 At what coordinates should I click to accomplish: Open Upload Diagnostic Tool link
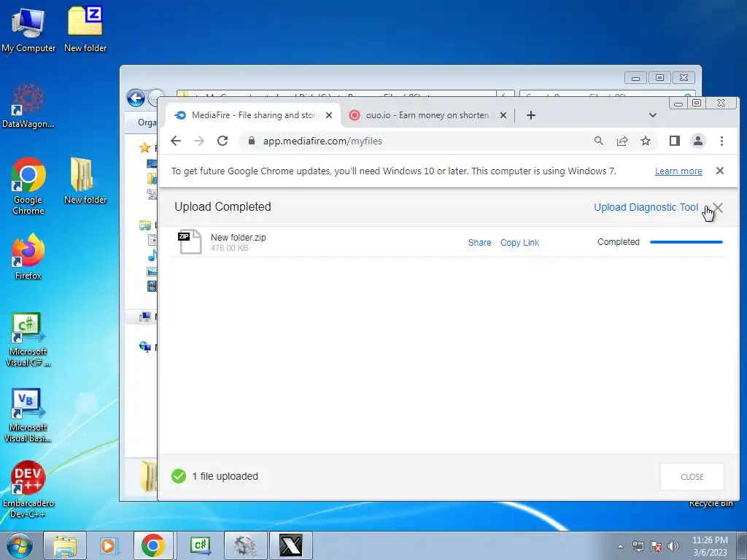tap(646, 207)
